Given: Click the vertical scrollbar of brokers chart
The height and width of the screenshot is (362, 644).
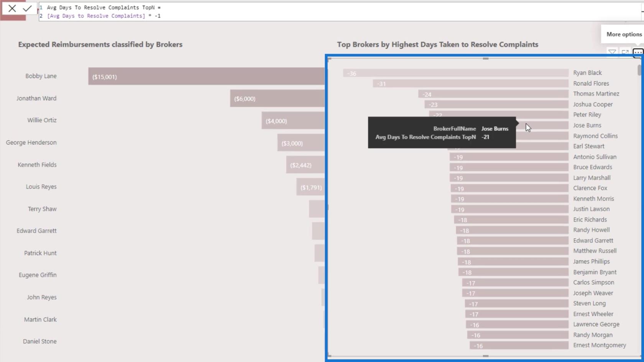Looking at the screenshot, I should click(x=639, y=70).
